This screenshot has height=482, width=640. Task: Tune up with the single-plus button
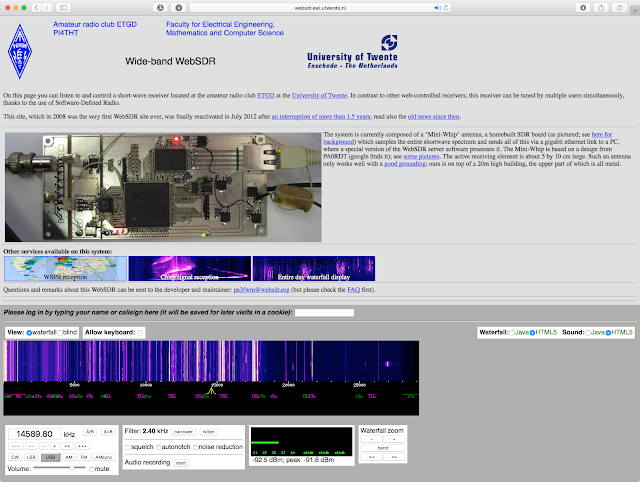[55, 446]
